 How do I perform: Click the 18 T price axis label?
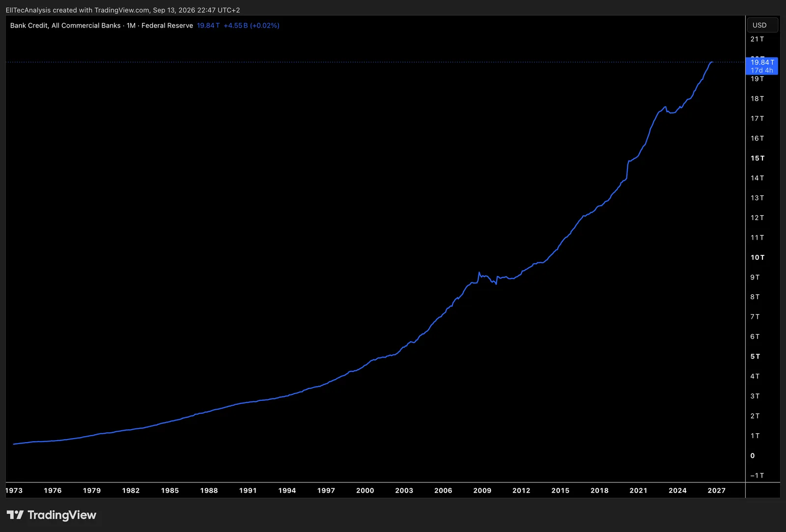(x=757, y=99)
